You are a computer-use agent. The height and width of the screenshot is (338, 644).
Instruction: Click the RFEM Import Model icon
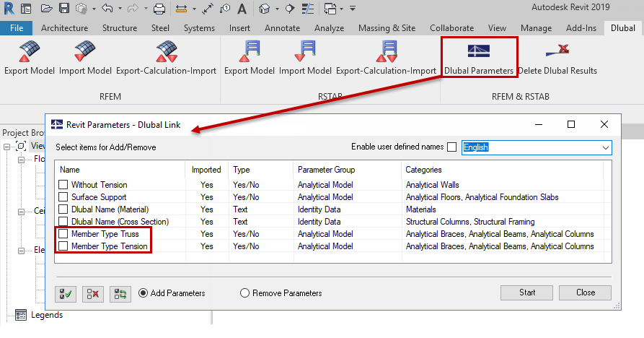coord(85,52)
